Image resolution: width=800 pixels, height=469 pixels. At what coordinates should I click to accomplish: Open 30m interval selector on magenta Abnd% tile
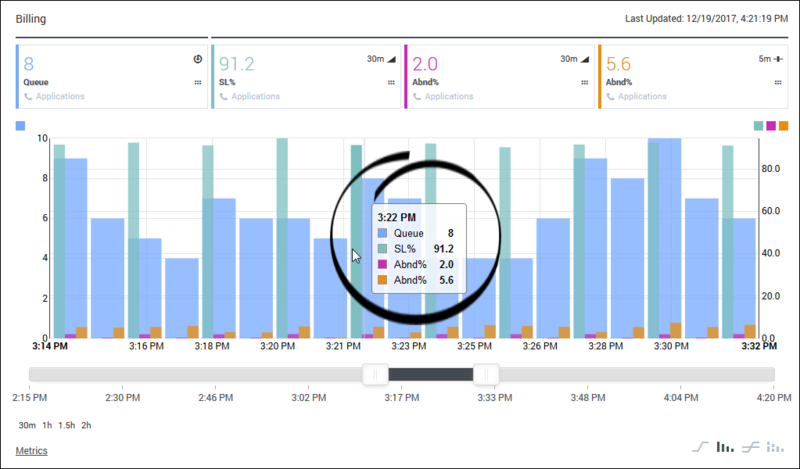tap(574, 59)
